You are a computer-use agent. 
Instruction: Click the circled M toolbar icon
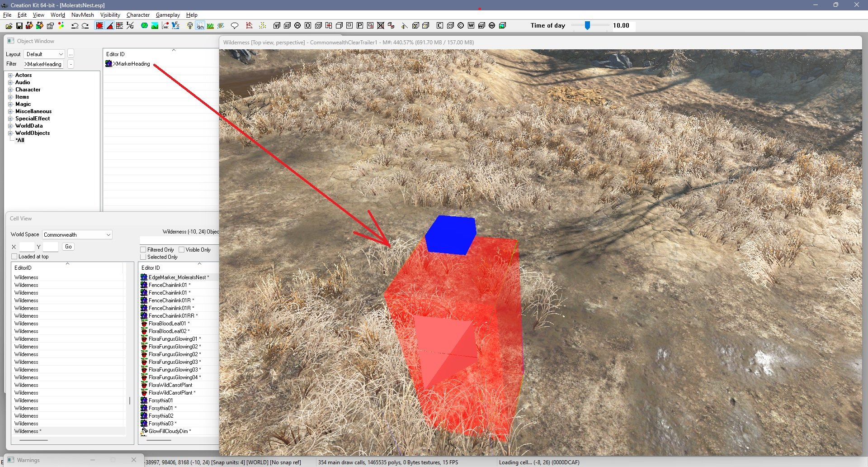(x=297, y=26)
